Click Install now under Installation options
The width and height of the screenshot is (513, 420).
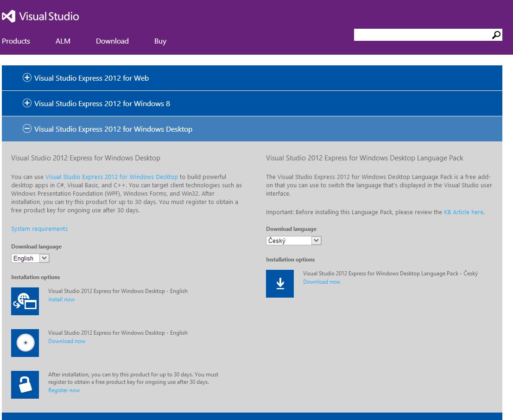(x=61, y=299)
